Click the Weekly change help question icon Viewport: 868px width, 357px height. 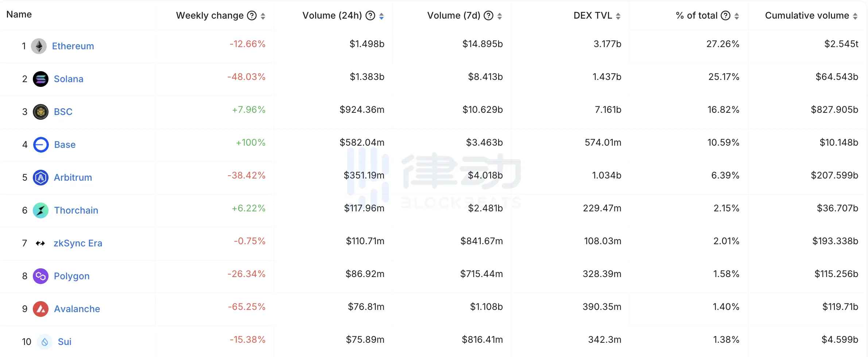(252, 16)
